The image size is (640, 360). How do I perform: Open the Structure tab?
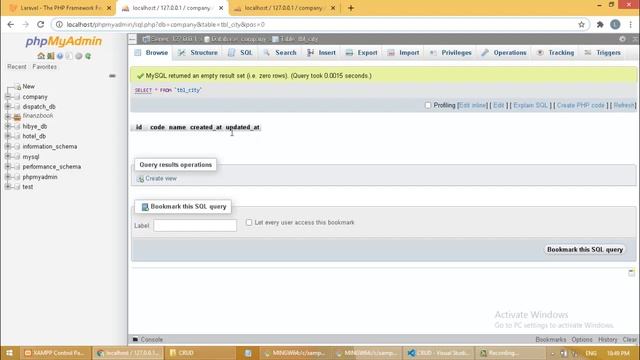(198, 53)
